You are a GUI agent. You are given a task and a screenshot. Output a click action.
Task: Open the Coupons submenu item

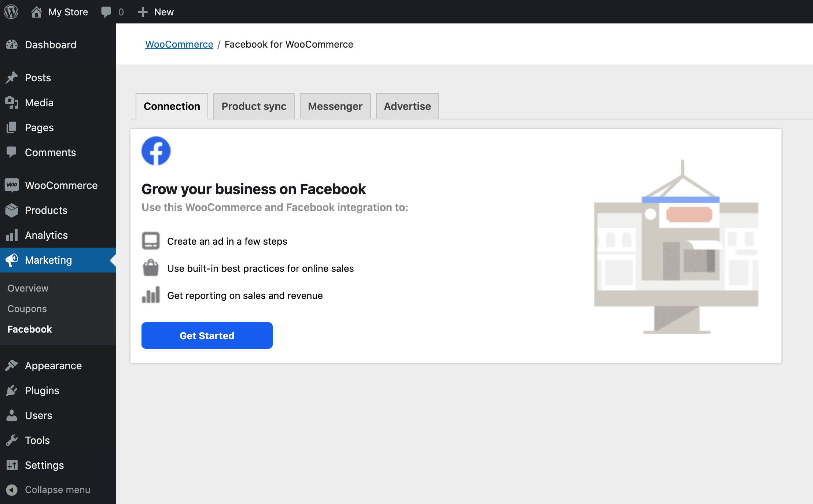pos(58,309)
